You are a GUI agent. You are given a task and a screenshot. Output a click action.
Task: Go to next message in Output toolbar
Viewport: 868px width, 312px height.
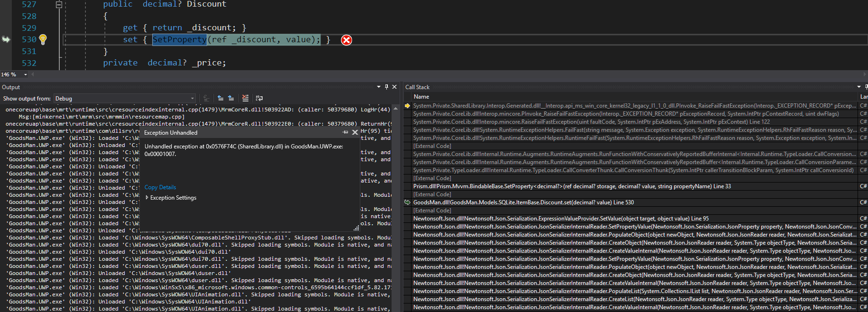(x=231, y=98)
